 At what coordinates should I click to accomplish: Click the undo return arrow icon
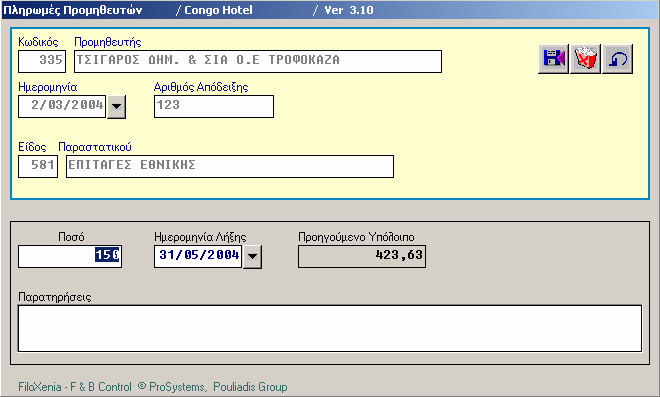617,59
